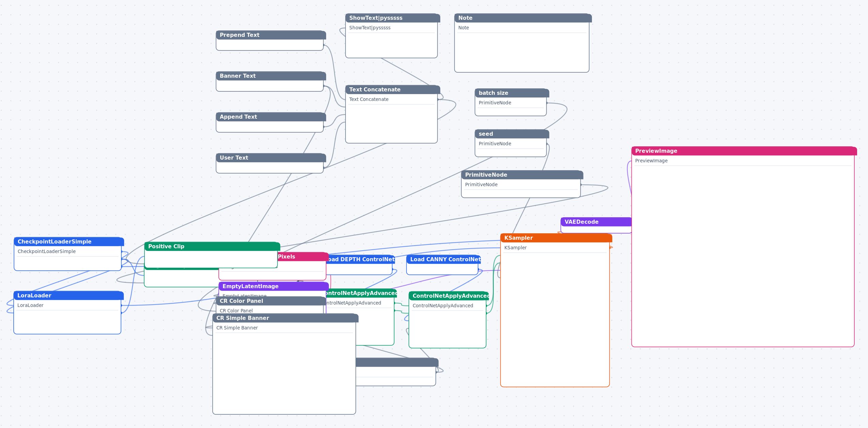Click the 'PreviewImage' body label text
The height and width of the screenshot is (428, 868).
click(651, 161)
